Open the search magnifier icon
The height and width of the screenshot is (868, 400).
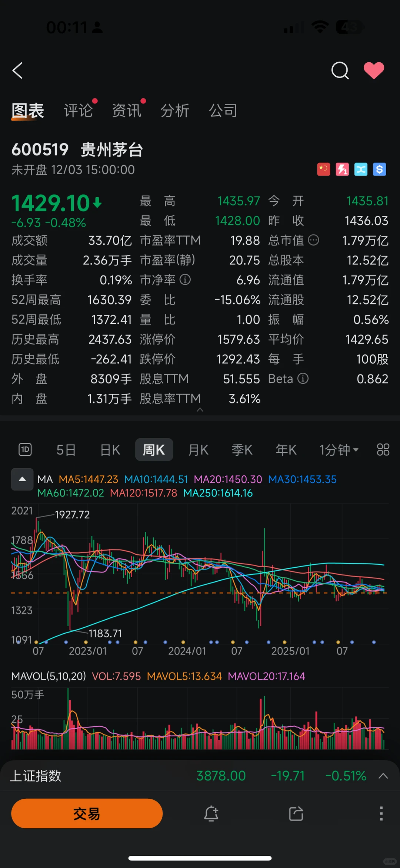(340, 70)
